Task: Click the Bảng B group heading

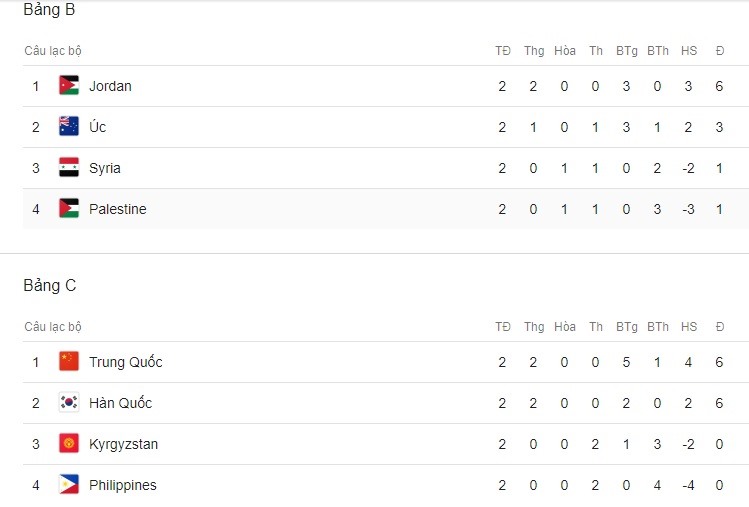Action: coord(49,9)
